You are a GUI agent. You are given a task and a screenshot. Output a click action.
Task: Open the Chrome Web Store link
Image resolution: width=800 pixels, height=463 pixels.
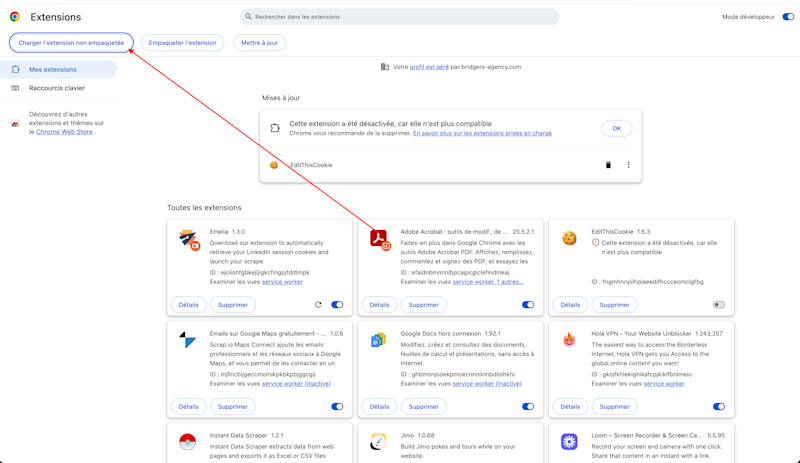(64, 132)
